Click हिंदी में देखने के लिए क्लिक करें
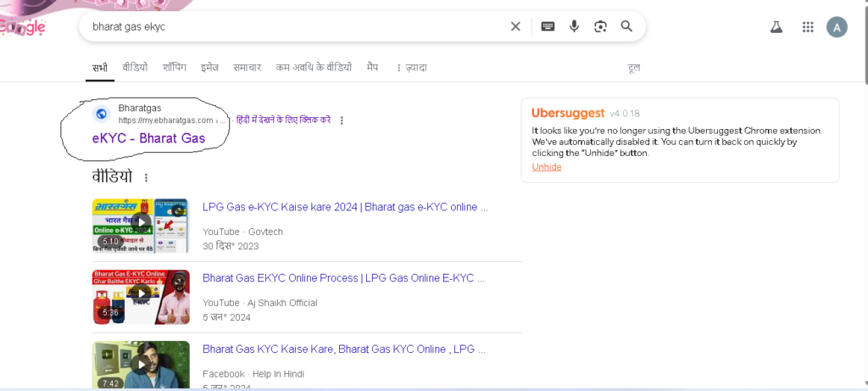The image size is (868, 391). (283, 120)
